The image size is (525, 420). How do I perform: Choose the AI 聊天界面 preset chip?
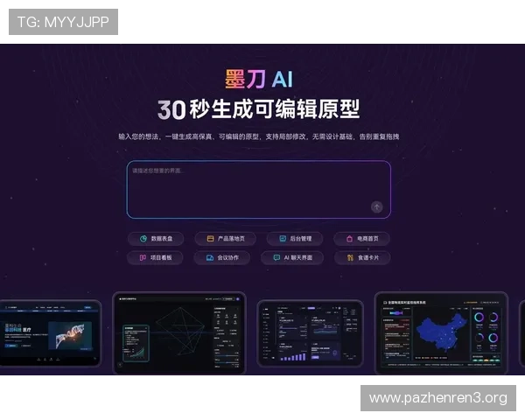coord(292,257)
